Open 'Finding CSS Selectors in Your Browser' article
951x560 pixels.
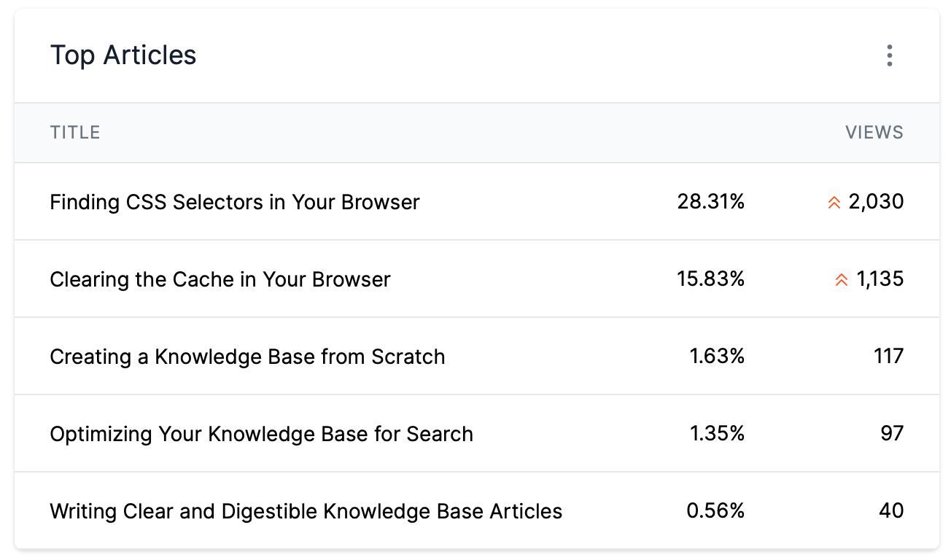pyautogui.click(x=235, y=202)
